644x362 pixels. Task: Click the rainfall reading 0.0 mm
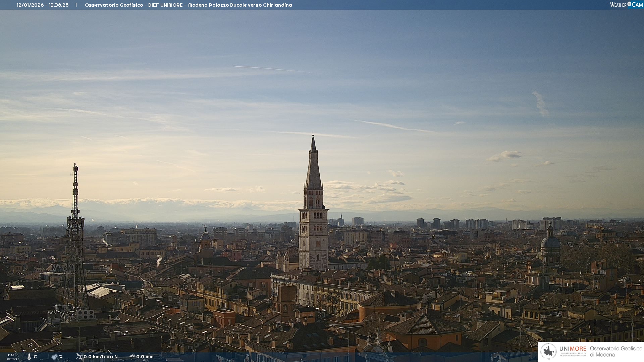[x=145, y=357]
